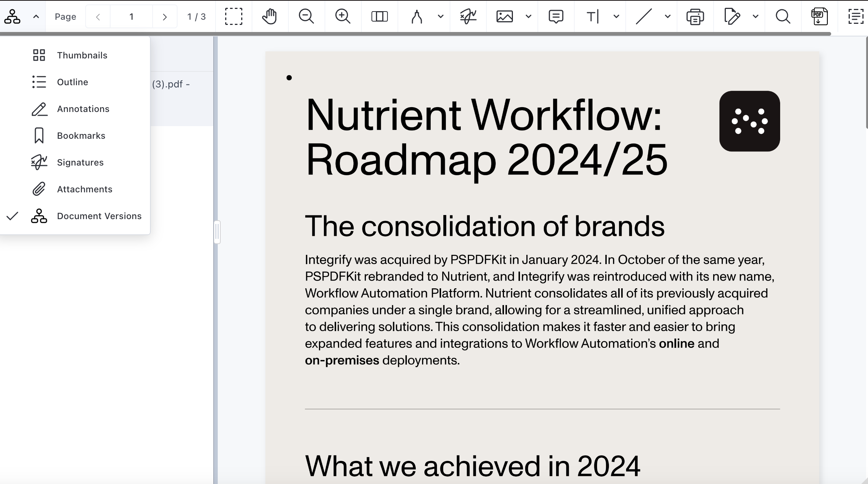Click the Document Versions sidebar toolbar icon
Screen dimensions: 868x484
[x=12, y=17]
